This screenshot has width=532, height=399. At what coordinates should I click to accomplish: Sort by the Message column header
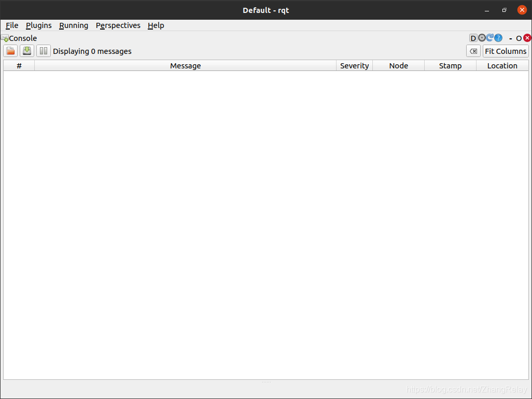185,66
